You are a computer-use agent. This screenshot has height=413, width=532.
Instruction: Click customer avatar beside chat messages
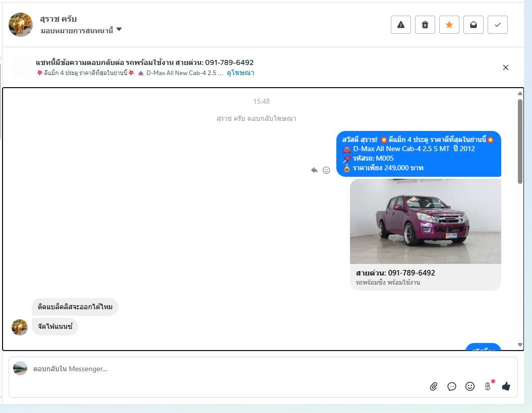[20, 327]
